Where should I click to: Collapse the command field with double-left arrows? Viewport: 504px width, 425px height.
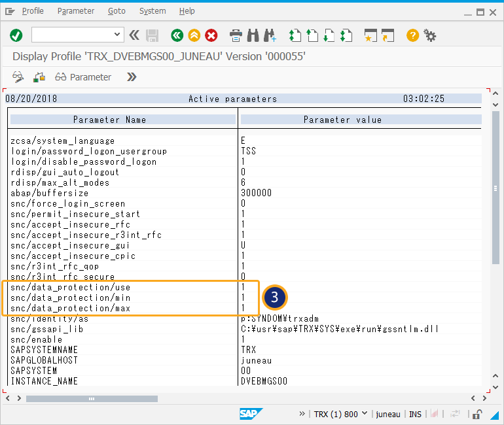134,35
